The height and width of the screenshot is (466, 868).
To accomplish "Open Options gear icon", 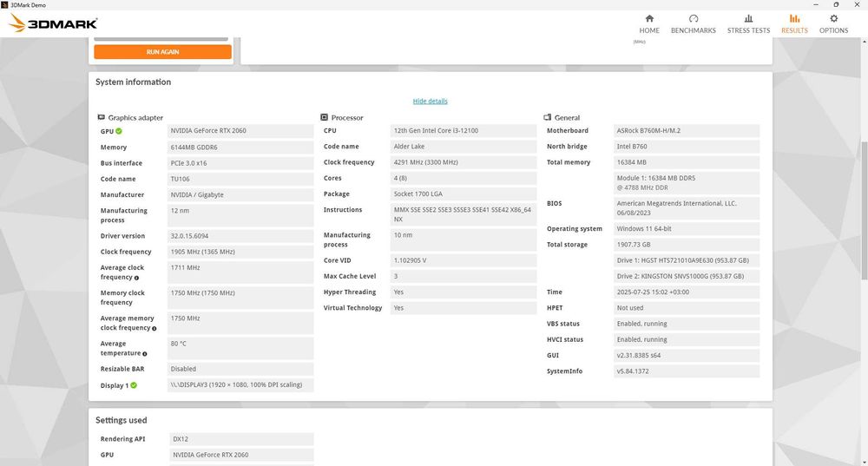I will point(833,19).
